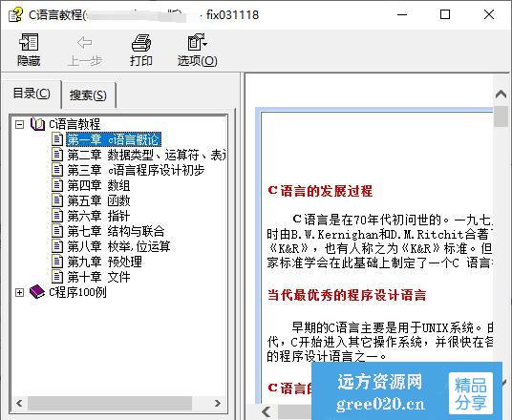Click the Hide (隐藏) toolbar icon
Screen dimensions: 512x420
[x=29, y=42]
